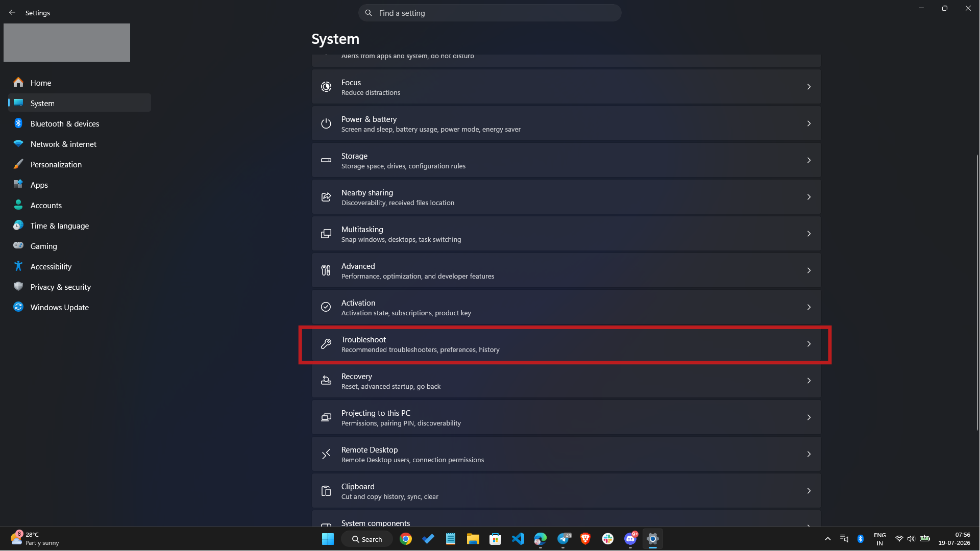This screenshot has height=551, width=980.
Task: Click the Advanced tools icon
Action: (x=326, y=270)
